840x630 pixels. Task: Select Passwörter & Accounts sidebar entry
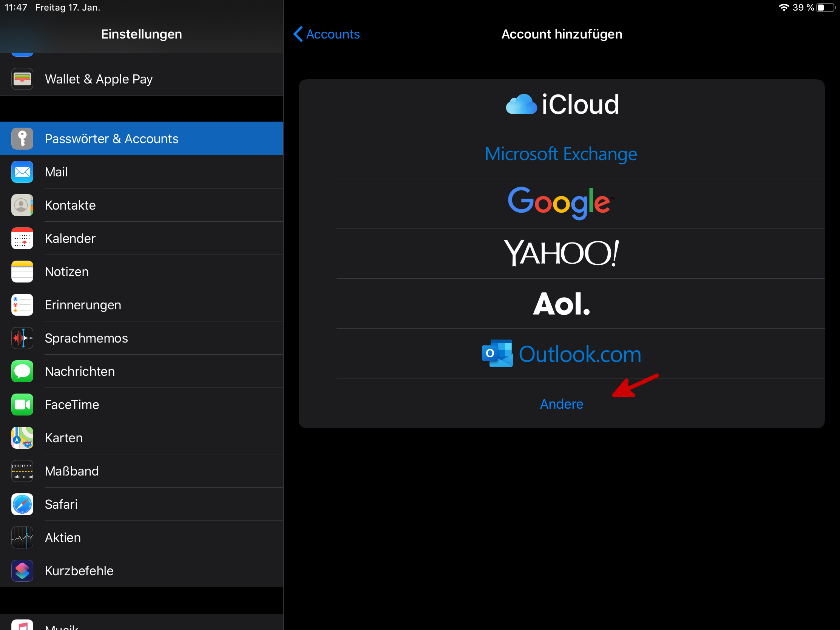(x=111, y=139)
